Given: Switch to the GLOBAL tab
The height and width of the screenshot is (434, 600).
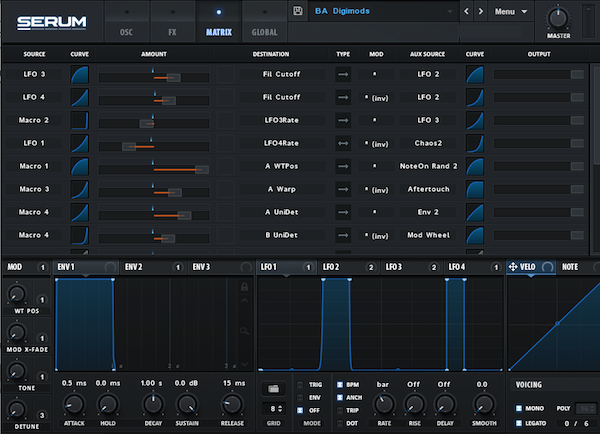Looking at the screenshot, I should [x=264, y=22].
